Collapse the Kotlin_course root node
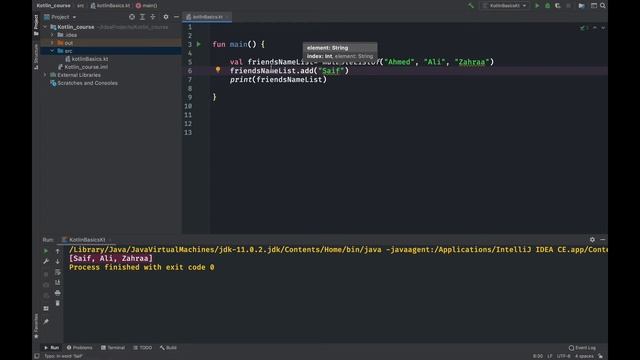The width and height of the screenshot is (640, 360). pos(45,27)
